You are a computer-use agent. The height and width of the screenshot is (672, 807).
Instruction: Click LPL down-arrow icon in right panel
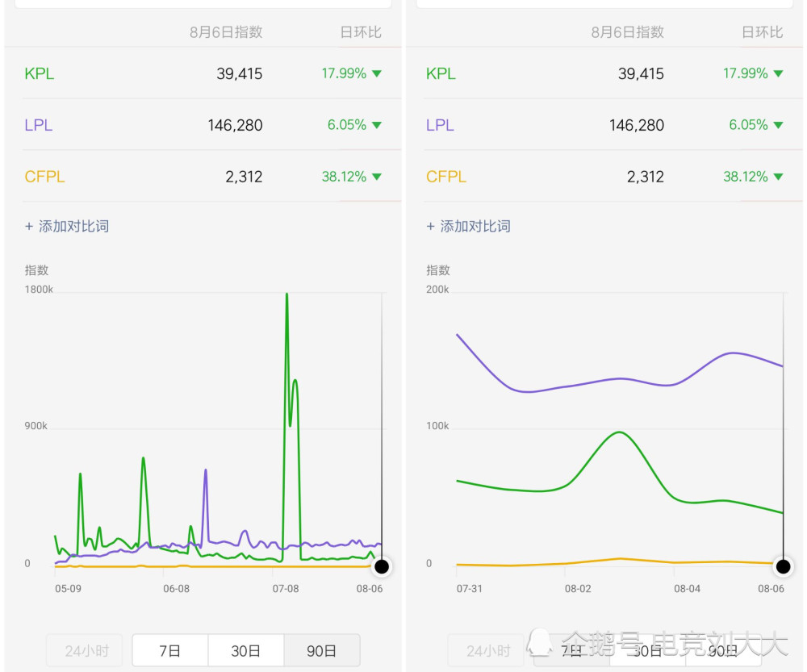pyautogui.click(x=778, y=125)
